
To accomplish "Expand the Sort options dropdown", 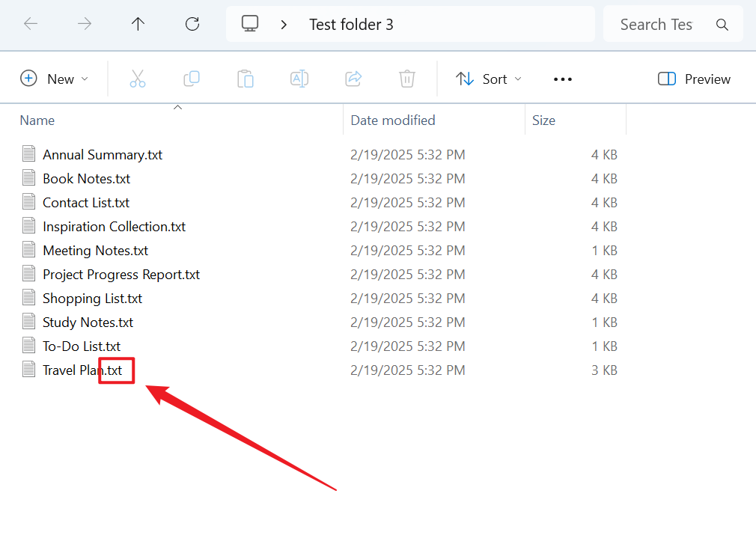I will tap(489, 79).
